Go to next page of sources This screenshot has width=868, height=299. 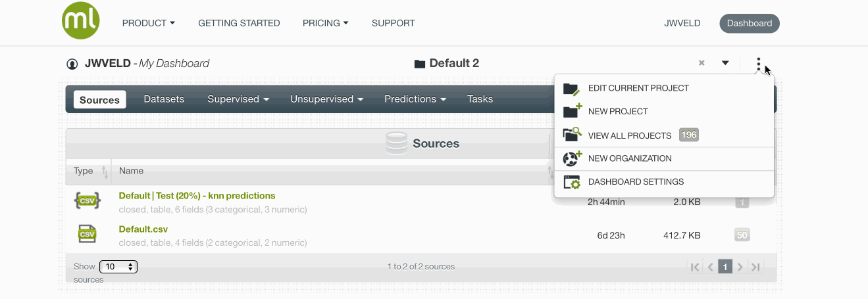pyautogui.click(x=740, y=267)
